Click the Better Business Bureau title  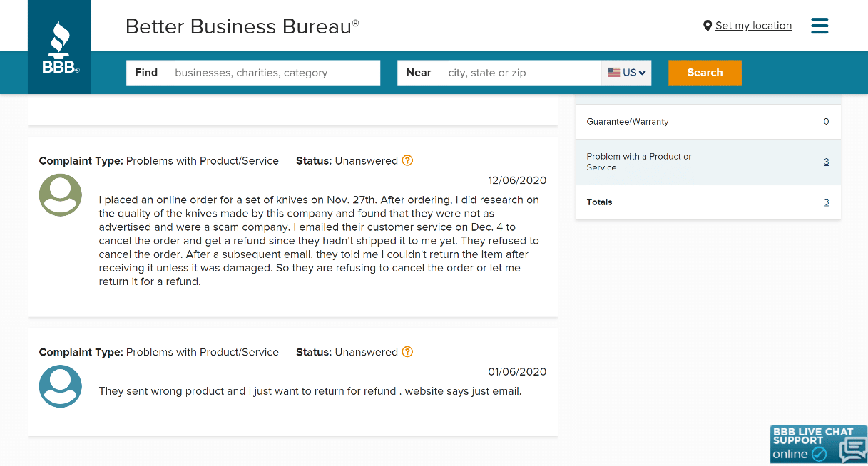point(242,26)
